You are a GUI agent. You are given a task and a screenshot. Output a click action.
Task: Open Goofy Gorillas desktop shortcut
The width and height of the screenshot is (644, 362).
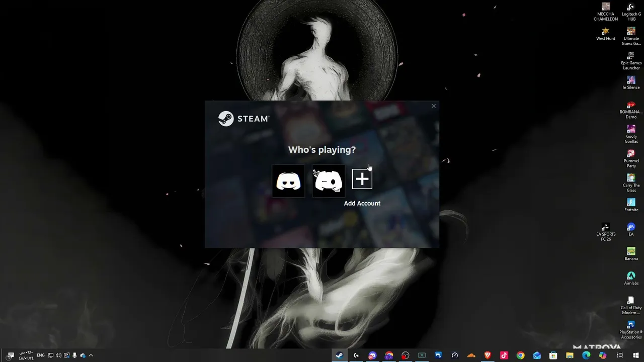click(x=631, y=134)
